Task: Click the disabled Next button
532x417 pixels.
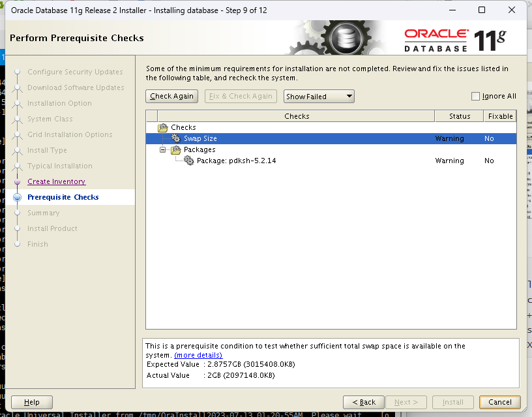Action: point(406,403)
